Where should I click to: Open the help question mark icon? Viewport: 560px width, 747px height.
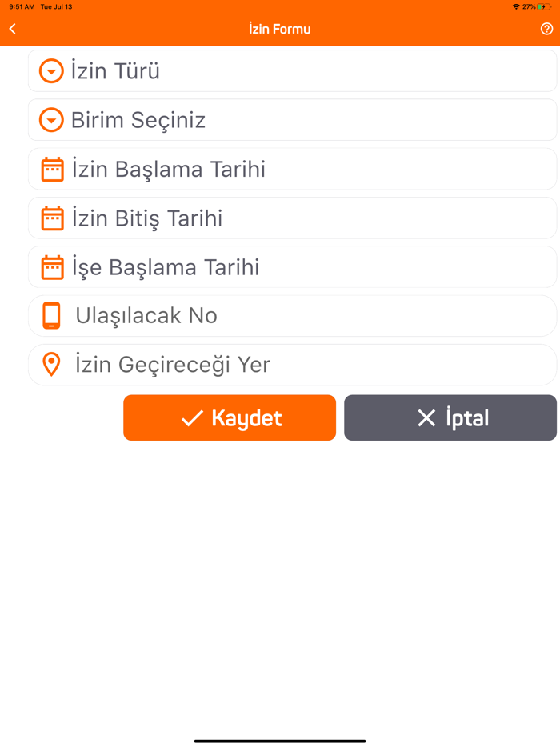click(547, 29)
